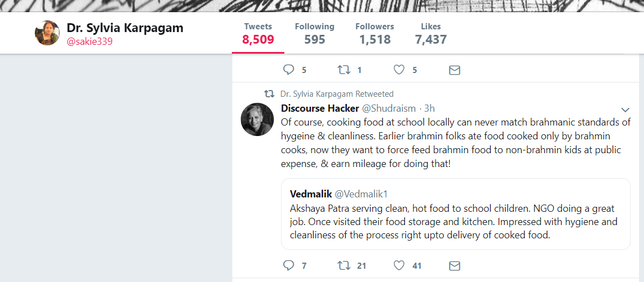Click Dr. Sylvia Karpagam's small profile picture

click(47, 33)
